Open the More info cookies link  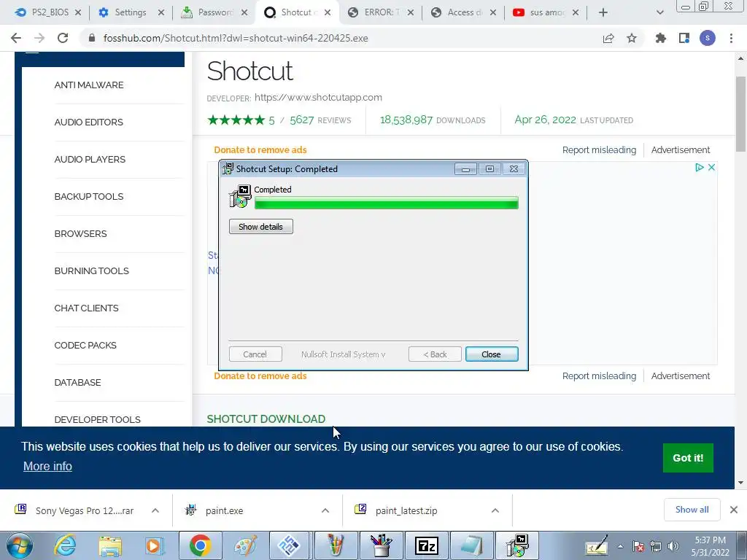click(47, 466)
